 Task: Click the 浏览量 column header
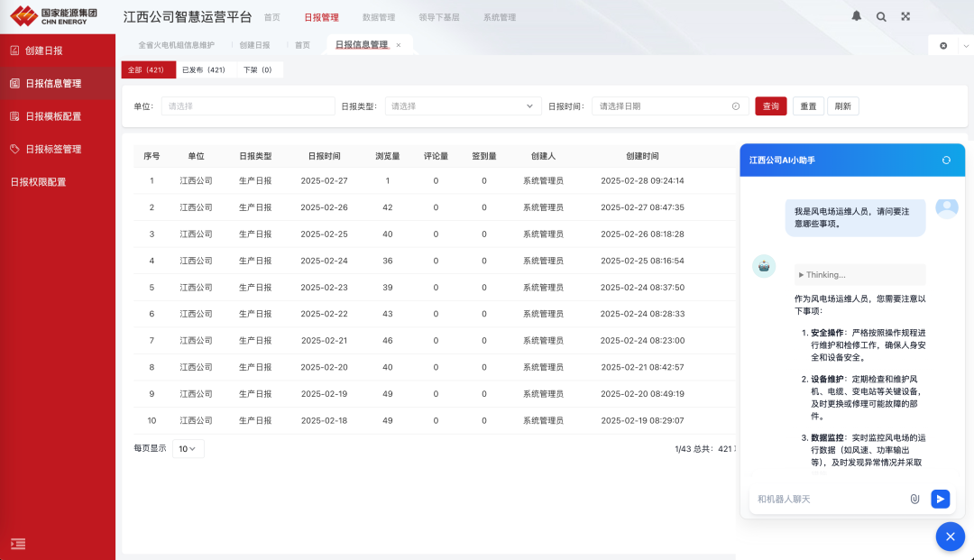pos(388,156)
